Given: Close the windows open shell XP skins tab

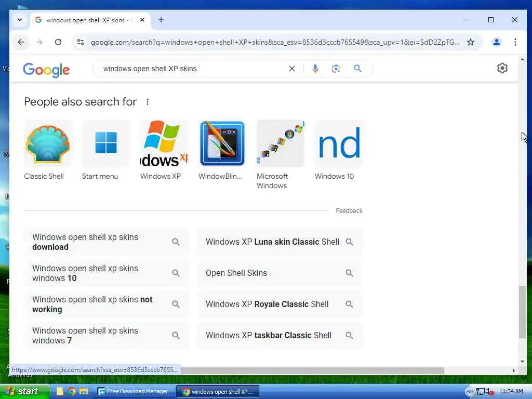Looking at the screenshot, I should [142, 20].
